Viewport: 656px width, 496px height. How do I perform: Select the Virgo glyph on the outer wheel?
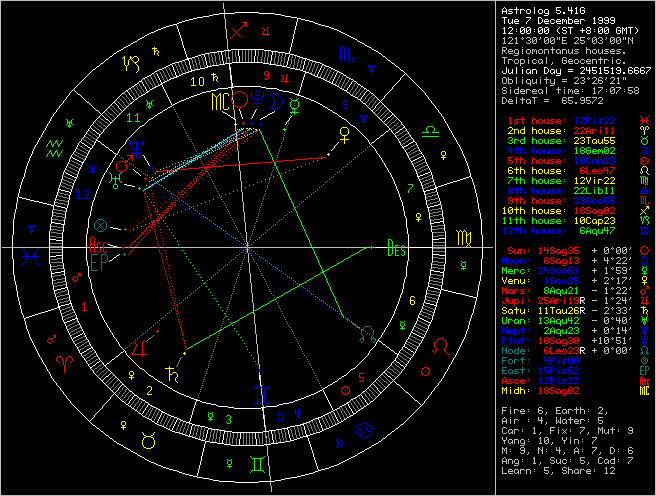pyautogui.click(x=465, y=241)
